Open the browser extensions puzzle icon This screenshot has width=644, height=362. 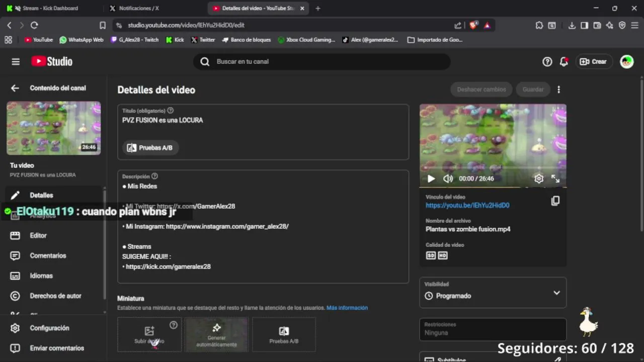[x=539, y=25]
